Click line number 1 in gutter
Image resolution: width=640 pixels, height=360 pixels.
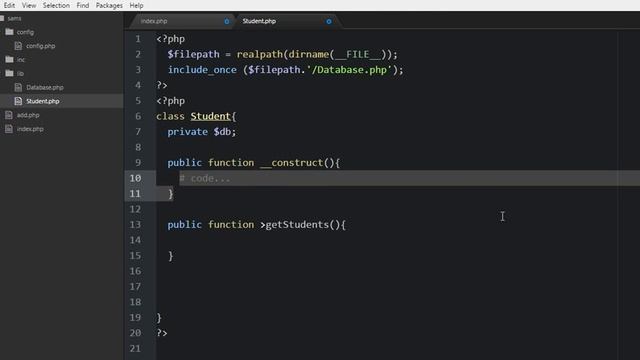point(138,39)
